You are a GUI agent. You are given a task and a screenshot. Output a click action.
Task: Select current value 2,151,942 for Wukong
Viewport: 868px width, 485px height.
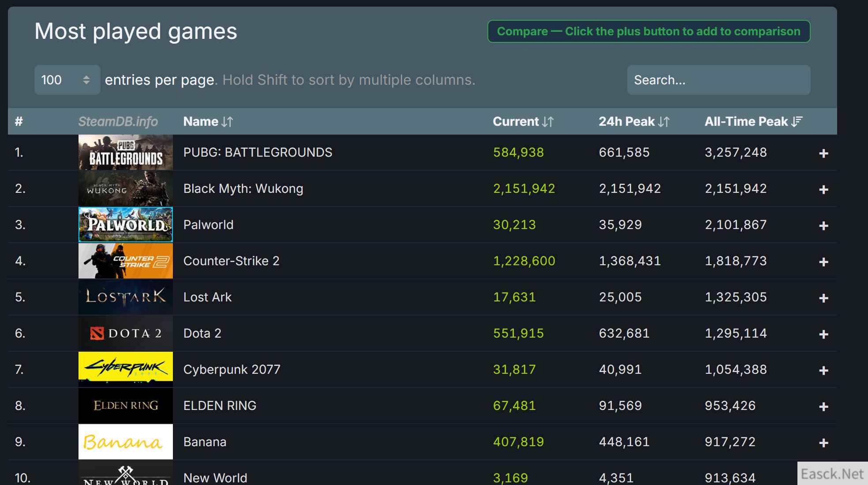524,188
